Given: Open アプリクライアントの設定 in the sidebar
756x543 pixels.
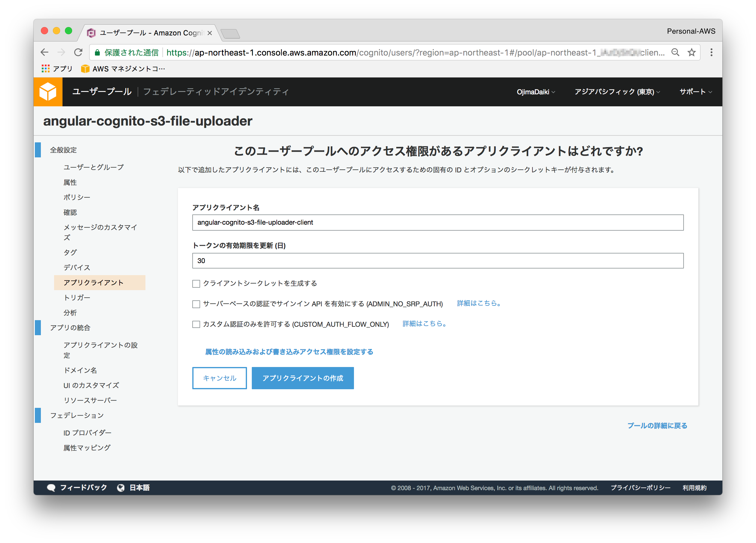Looking at the screenshot, I should click(101, 350).
